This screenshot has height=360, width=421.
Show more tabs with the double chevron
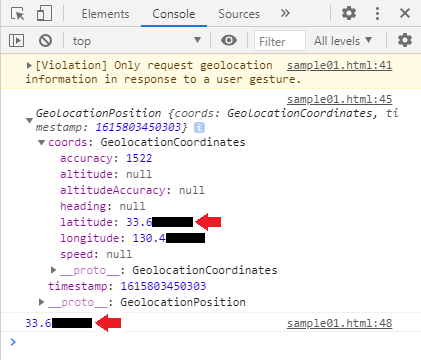[x=285, y=13]
